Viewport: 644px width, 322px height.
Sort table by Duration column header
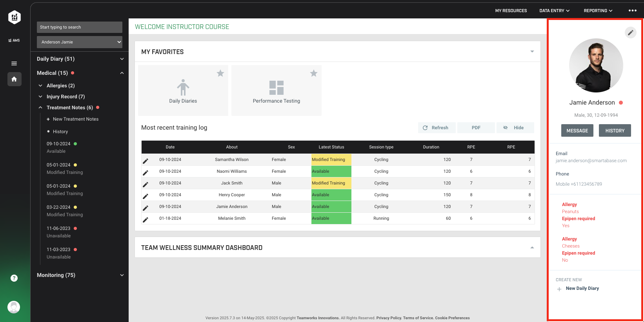coord(431,147)
